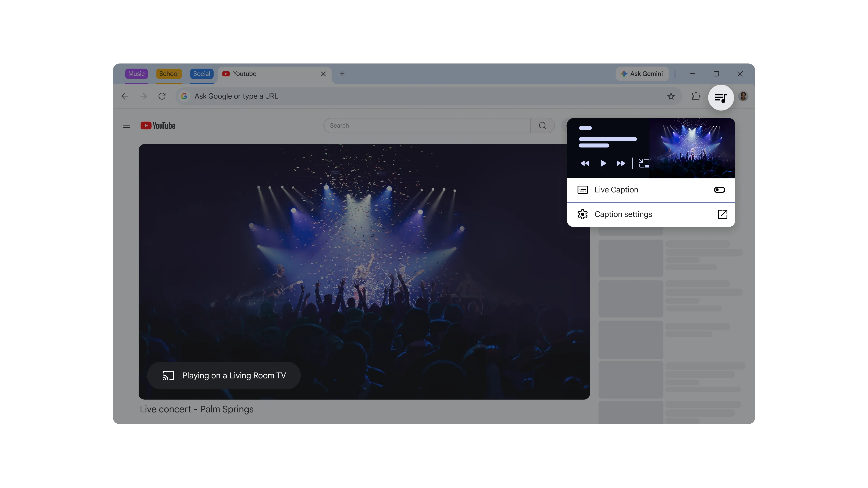Expand the School tab group
Screen dimensions: 868x488
169,74
